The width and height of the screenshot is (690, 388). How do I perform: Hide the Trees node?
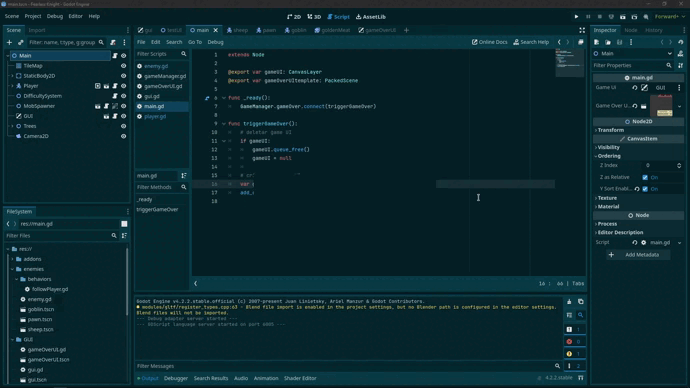124,126
